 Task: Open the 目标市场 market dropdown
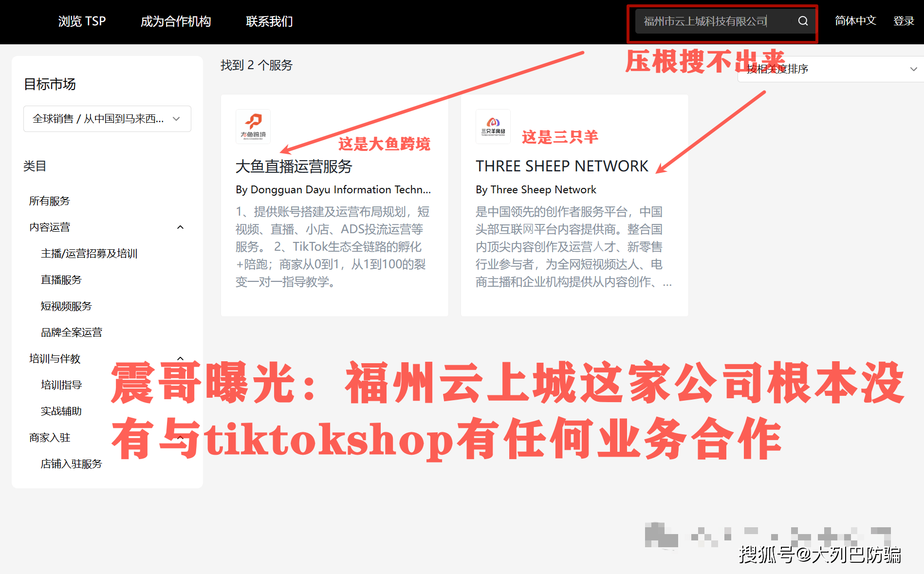pos(107,119)
